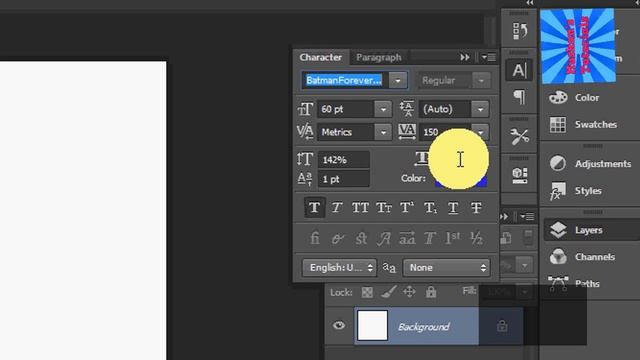Click the kerning V/A icon
The height and width of the screenshot is (360, 640).
305,132
